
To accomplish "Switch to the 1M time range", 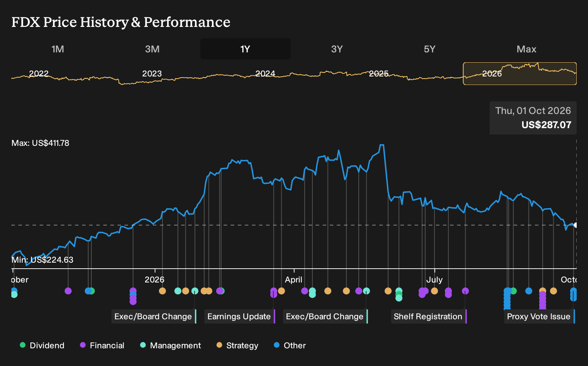I will click(x=58, y=49).
